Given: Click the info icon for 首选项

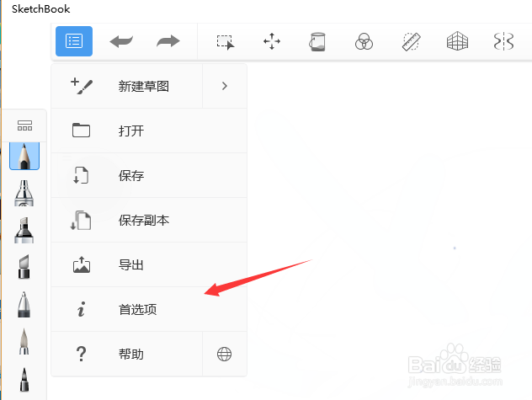Looking at the screenshot, I should coord(81,309).
